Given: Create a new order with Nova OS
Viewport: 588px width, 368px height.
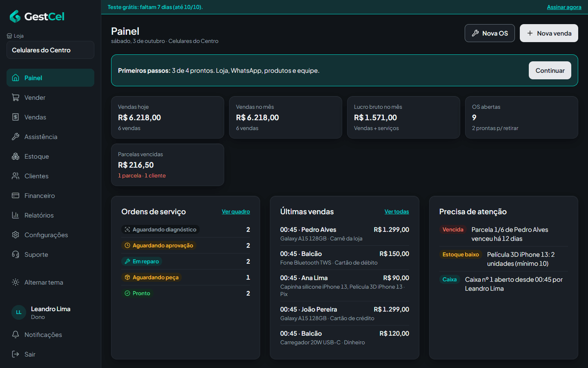Looking at the screenshot, I should 490,33.
